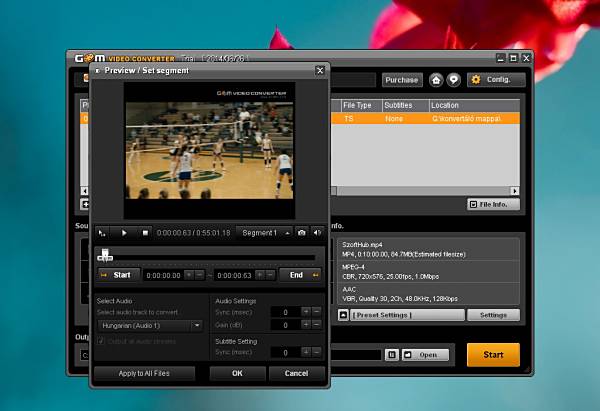Play the preview video
Screen dimensions: 600x411
click(x=124, y=233)
